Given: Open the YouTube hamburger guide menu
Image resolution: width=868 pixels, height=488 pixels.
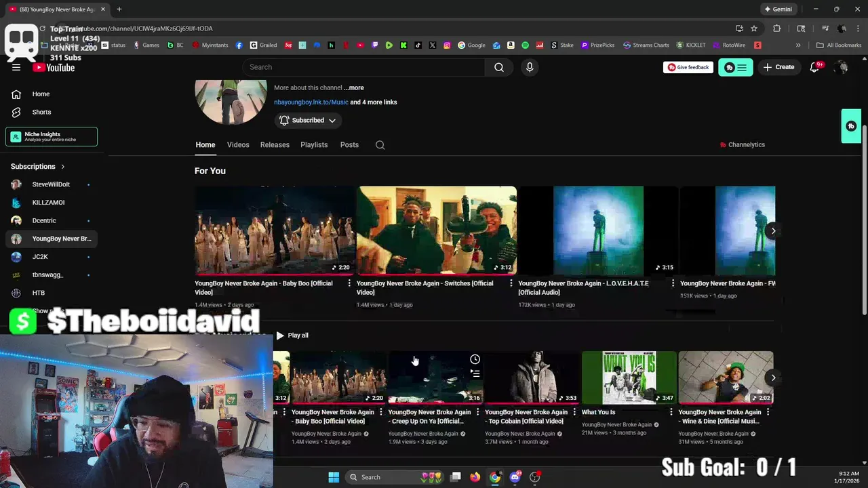Looking at the screenshot, I should (16, 67).
